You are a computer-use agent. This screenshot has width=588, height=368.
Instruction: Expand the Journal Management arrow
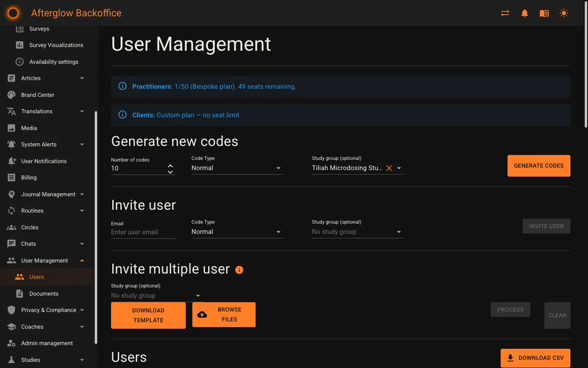82,194
